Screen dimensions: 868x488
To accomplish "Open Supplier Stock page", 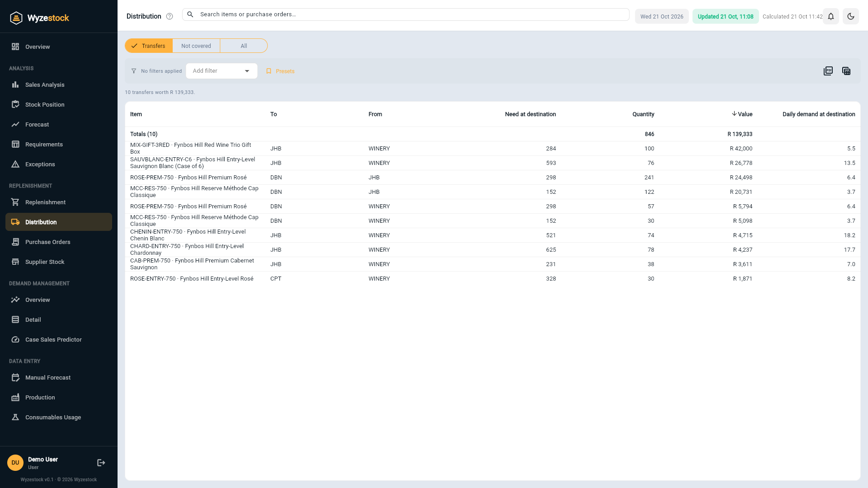I will point(59,262).
